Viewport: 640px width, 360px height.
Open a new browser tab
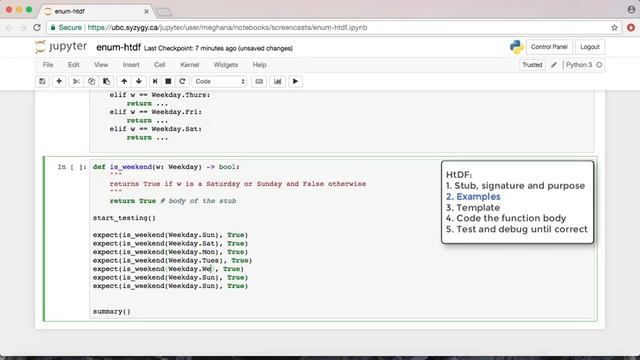click(164, 12)
